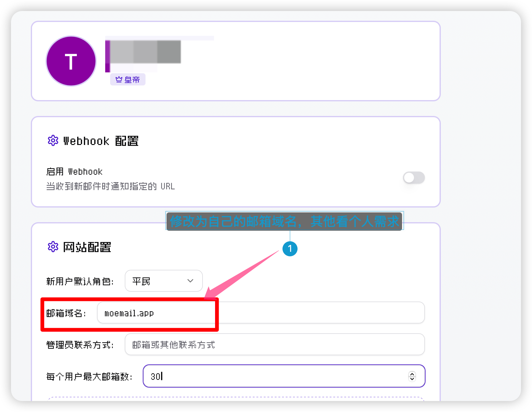The height and width of the screenshot is (412, 532).
Task: Focus the 管理员联系方式 input field
Action: coord(275,345)
